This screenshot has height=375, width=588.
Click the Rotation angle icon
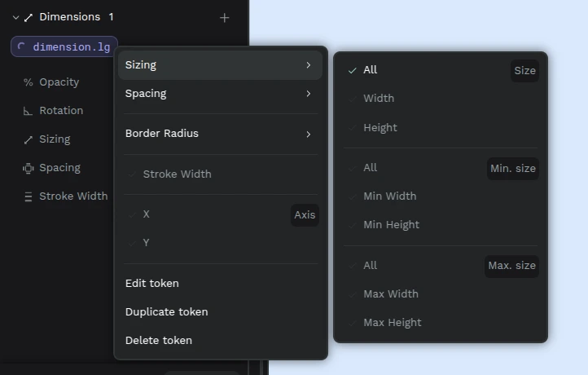tap(29, 111)
